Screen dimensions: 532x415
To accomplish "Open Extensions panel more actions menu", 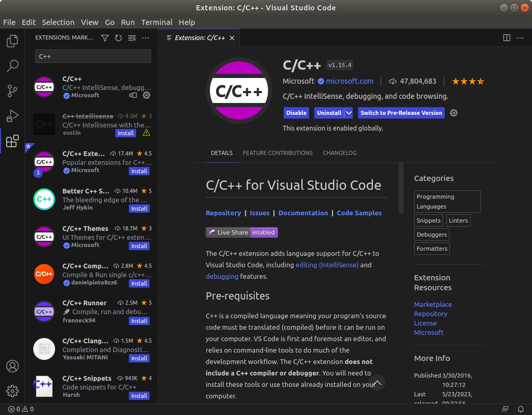I will 145,37.
